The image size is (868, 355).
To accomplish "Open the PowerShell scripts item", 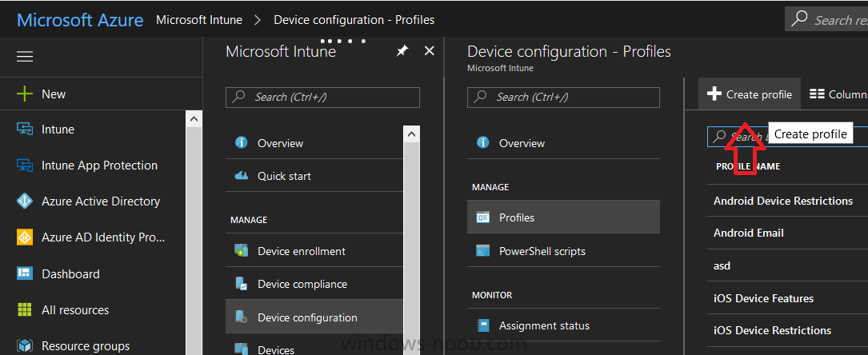I will pyautogui.click(x=563, y=251).
